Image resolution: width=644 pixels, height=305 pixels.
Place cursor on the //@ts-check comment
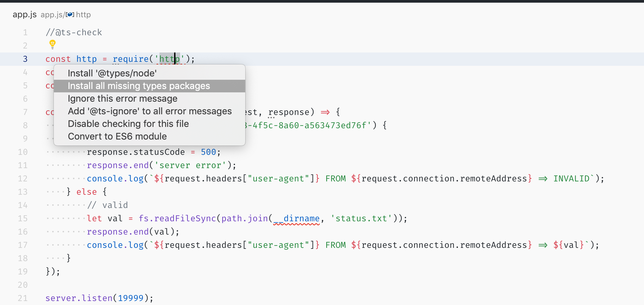click(x=74, y=32)
